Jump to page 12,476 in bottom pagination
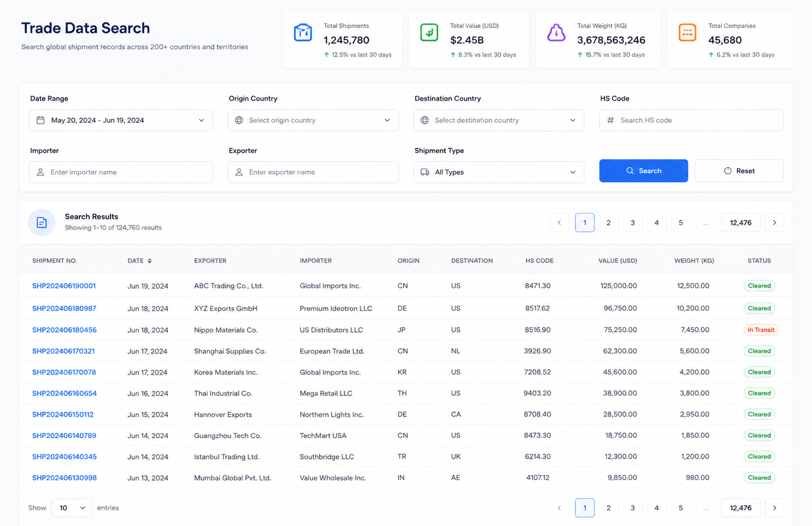This screenshot has width=812, height=526. (741, 507)
